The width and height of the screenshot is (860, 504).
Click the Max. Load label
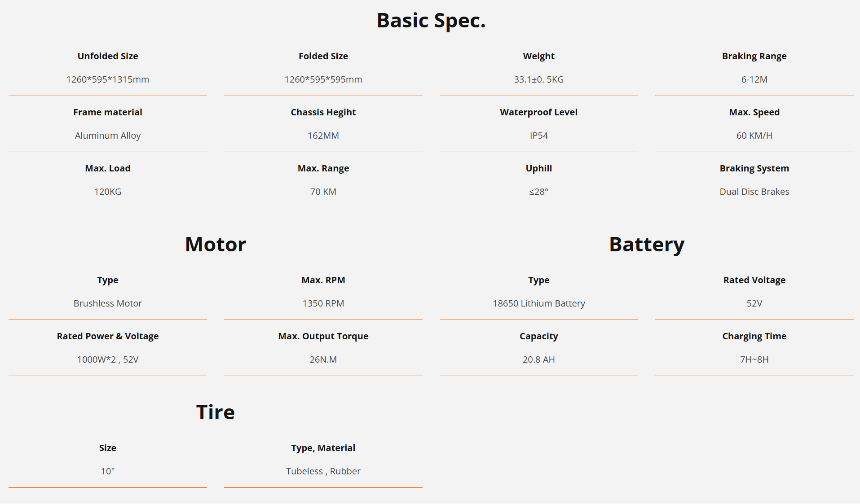[107, 168]
